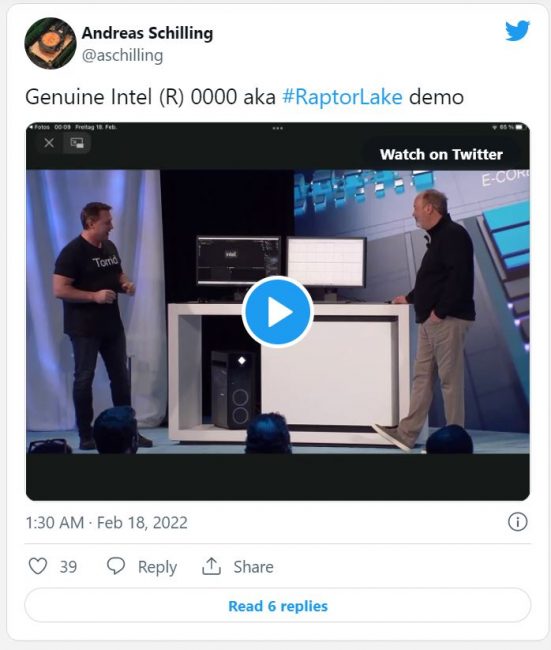Open the #RaptorLake hashtag link
Image resolution: width=551 pixels, height=650 pixels.
(342, 97)
